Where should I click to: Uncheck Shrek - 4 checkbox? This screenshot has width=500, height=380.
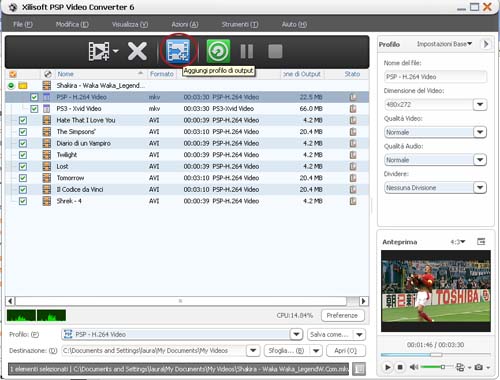[x=23, y=201]
